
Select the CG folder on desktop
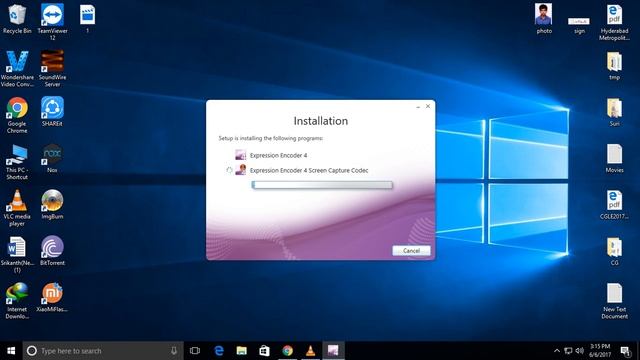tap(614, 251)
